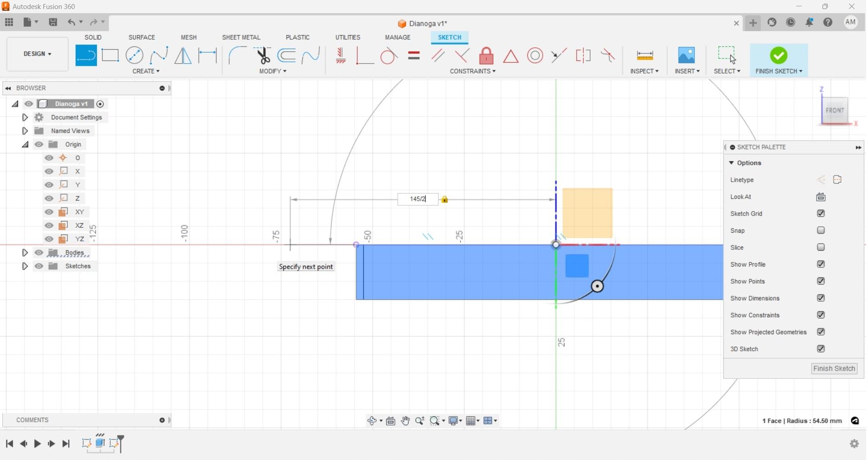Toggle the 3D Sketch checkbox
Screen dimensions: 868x460
pyautogui.click(x=821, y=349)
